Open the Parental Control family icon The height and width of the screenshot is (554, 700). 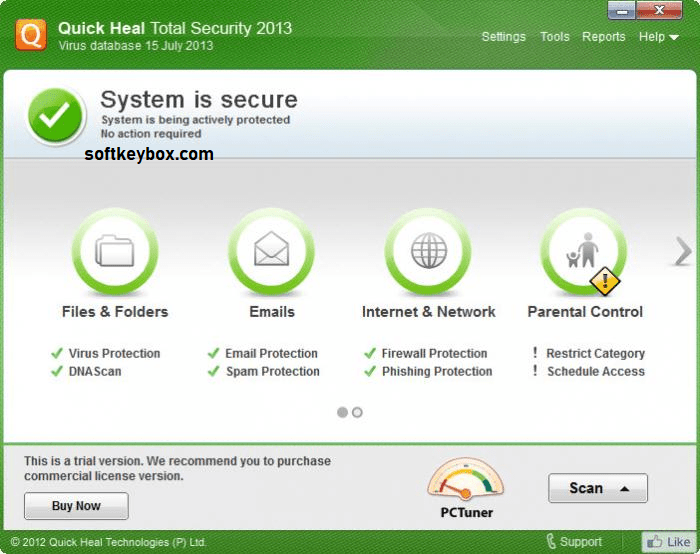pyautogui.click(x=584, y=251)
